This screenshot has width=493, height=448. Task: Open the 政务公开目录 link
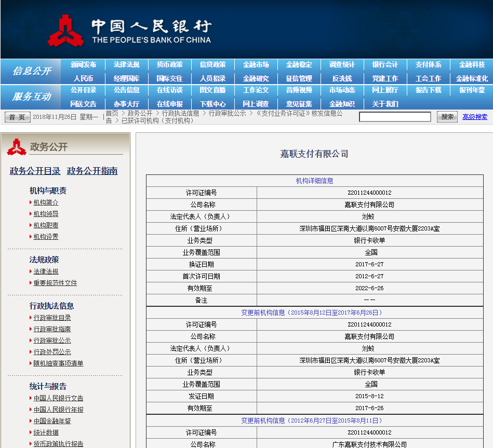click(35, 171)
